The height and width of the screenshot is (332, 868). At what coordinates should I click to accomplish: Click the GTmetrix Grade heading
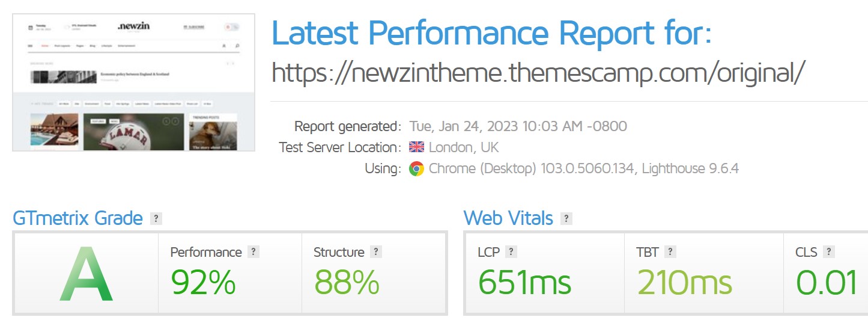pos(77,218)
